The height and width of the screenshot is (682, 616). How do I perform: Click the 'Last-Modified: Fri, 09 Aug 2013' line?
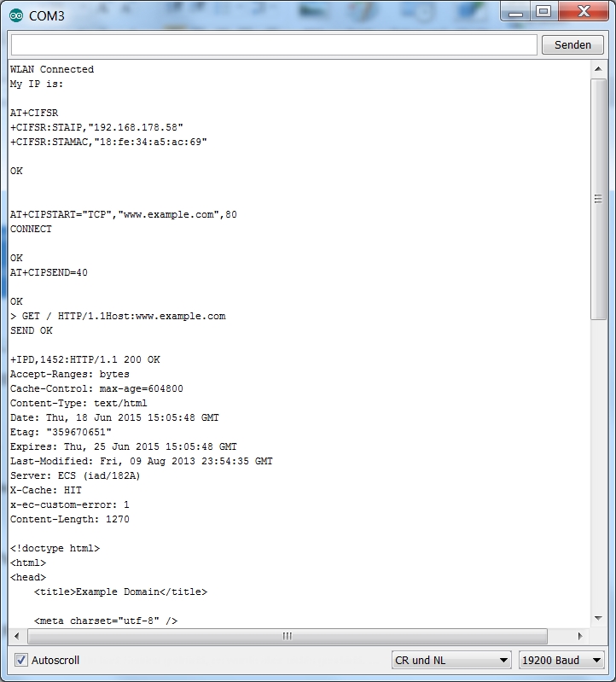142,461
